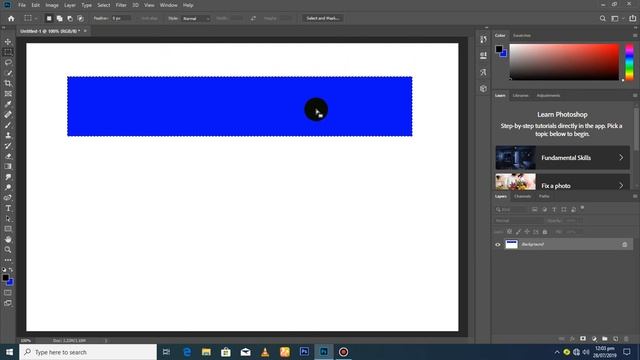Enable Intersect with selection mode
Screen dimensions: 640x360
pos(80,18)
